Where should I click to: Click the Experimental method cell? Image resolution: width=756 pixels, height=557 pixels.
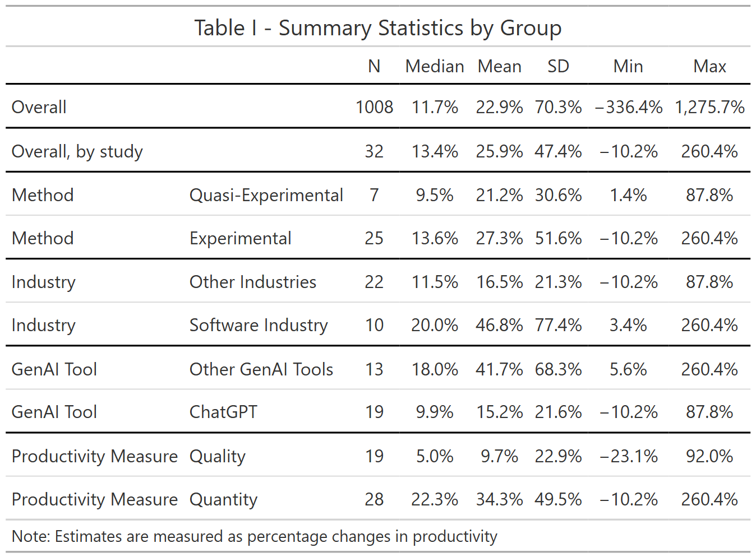tap(241, 238)
